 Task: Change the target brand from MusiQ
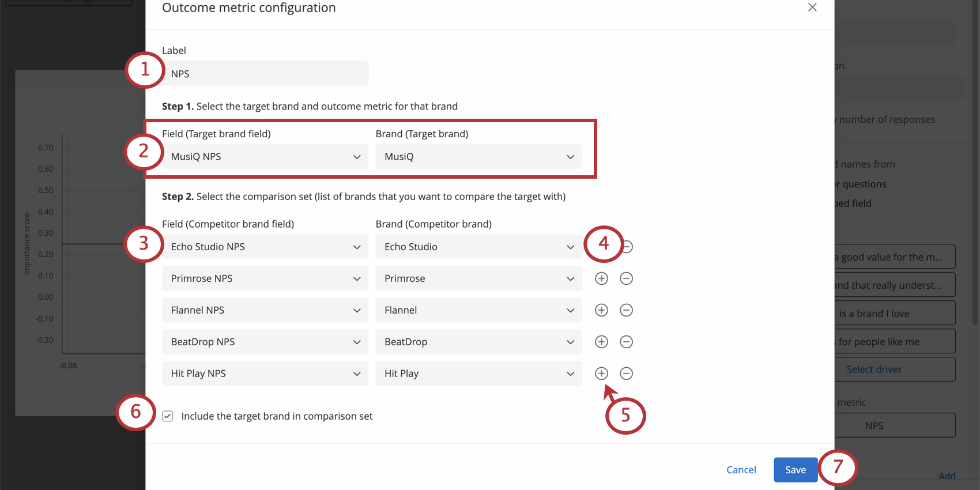coord(478,156)
